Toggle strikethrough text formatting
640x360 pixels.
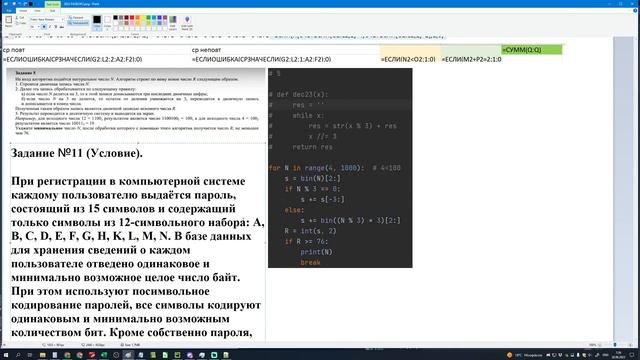[x=62, y=27]
